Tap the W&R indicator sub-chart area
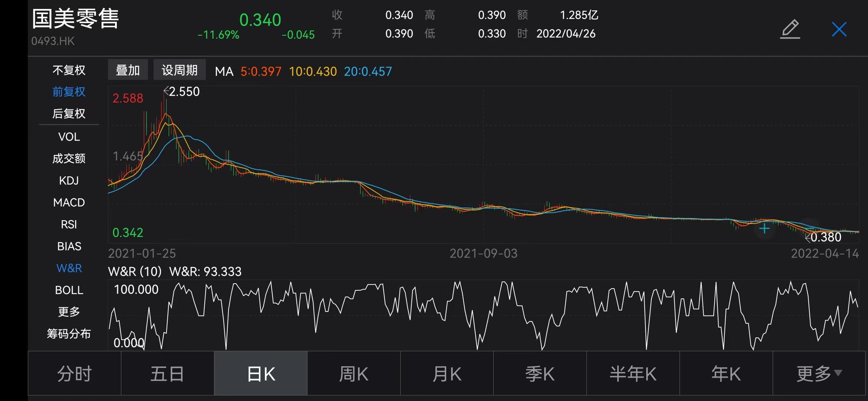Viewport: 868px width, 401px height. 482,316
